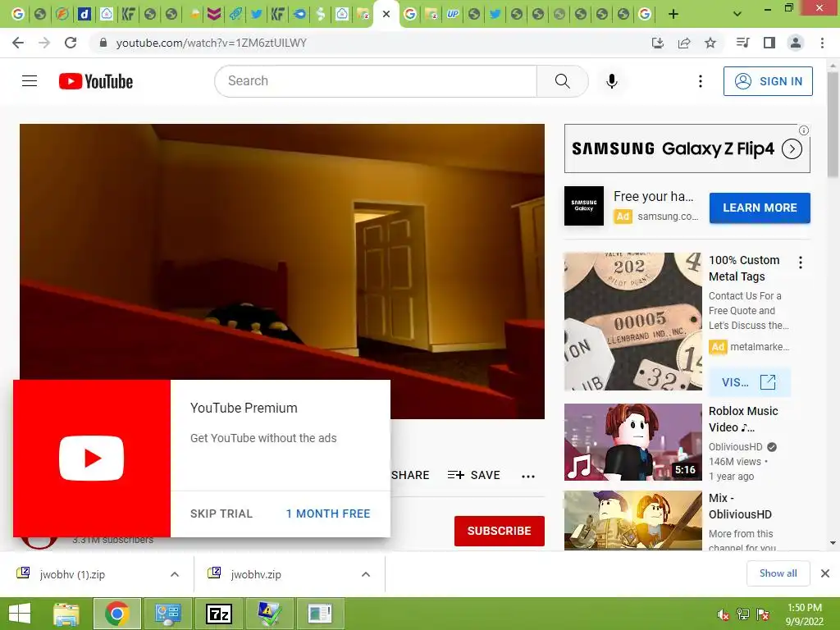The image size is (840, 630).
Task: Click the ObliviousHD channel name
Action: pyautogui.click(x=735, y=447)
